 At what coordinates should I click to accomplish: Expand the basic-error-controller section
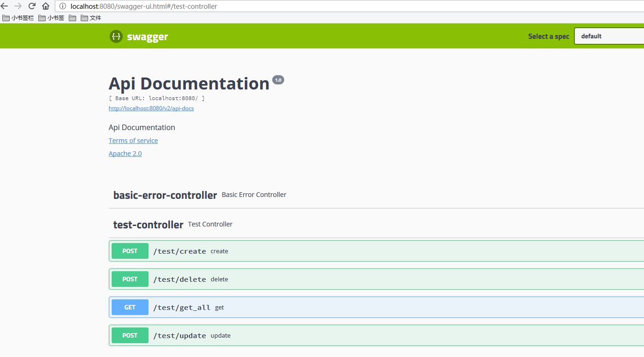[x=165, y=195]
